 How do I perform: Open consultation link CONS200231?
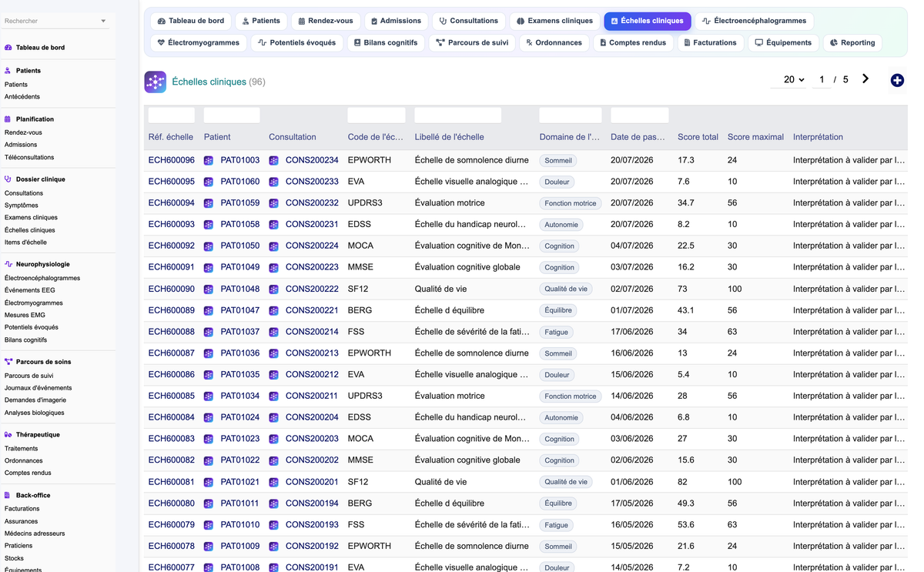(x=312, y=225)
